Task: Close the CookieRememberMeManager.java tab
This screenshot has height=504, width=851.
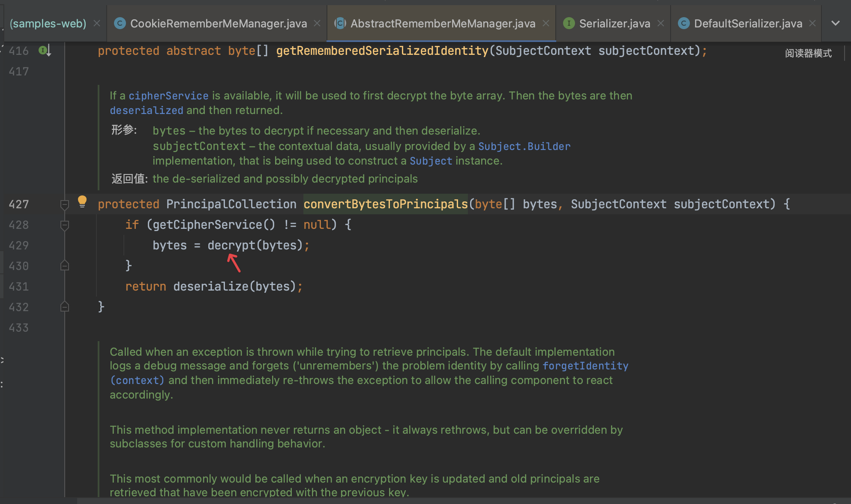Action: 317,23
